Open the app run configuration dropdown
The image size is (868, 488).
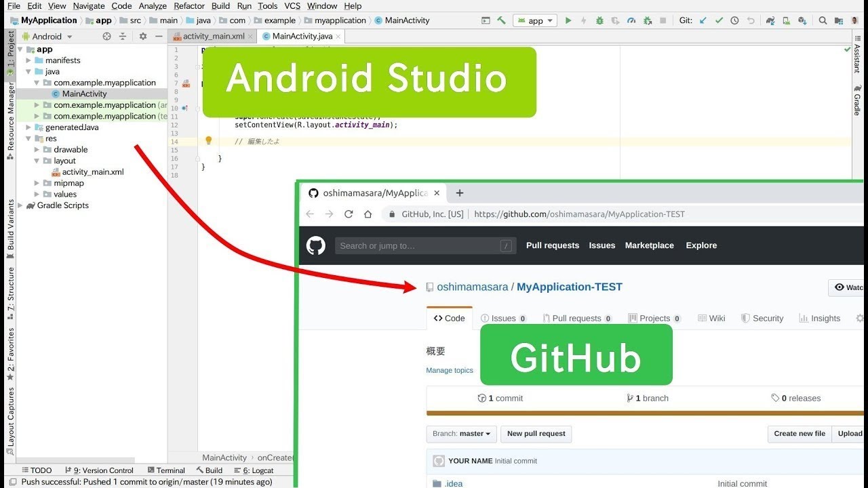pos(535,20)
